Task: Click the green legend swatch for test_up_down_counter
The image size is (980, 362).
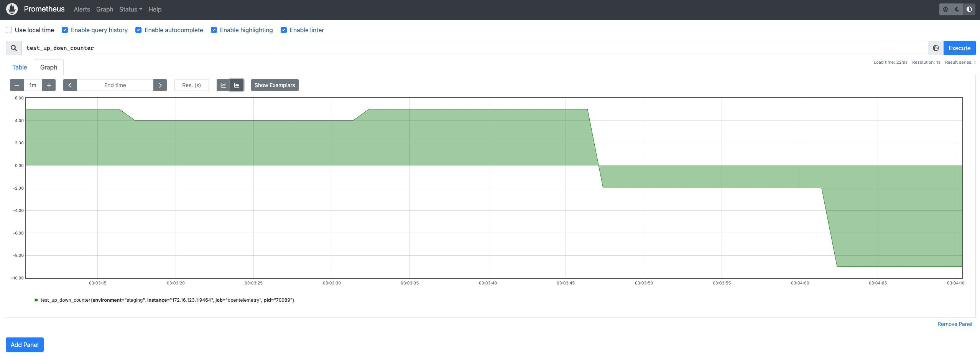Action: click(x=36, y=300)
